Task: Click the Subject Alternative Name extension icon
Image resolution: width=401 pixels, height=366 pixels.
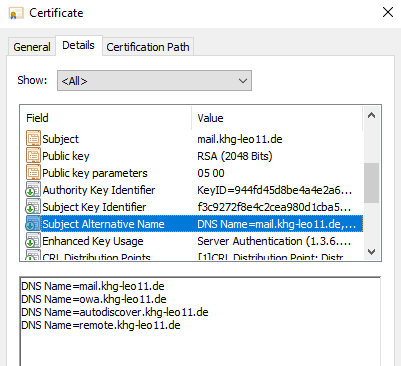Action: 33,223
